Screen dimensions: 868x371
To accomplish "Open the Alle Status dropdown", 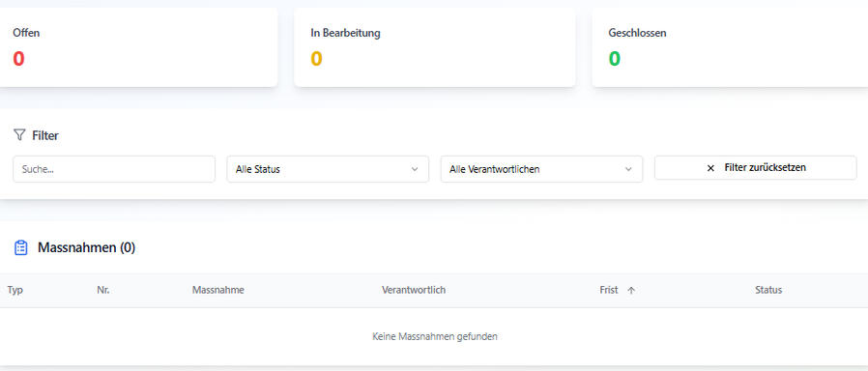I will click(328, 169).
